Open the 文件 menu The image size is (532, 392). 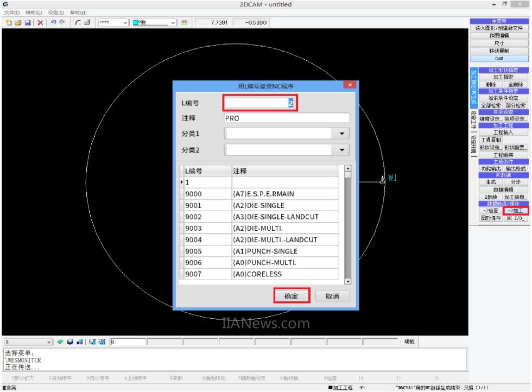click(x=11, y=12)
